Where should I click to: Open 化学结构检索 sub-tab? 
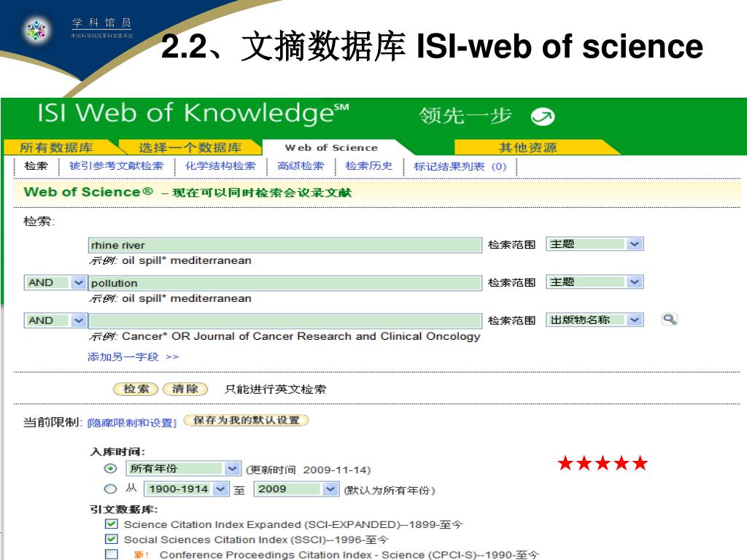(220, 166)
